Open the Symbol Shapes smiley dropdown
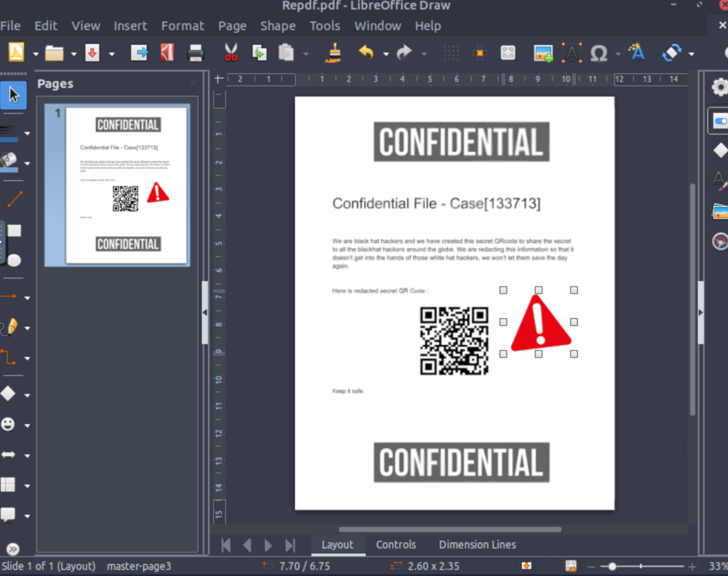Image resolution: width=728 pixels, height=576 pixels. click(x=28, y=426)
